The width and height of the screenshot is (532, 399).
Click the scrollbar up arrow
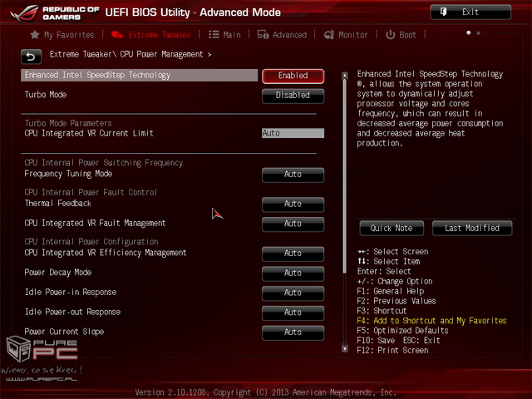(345, 75)
